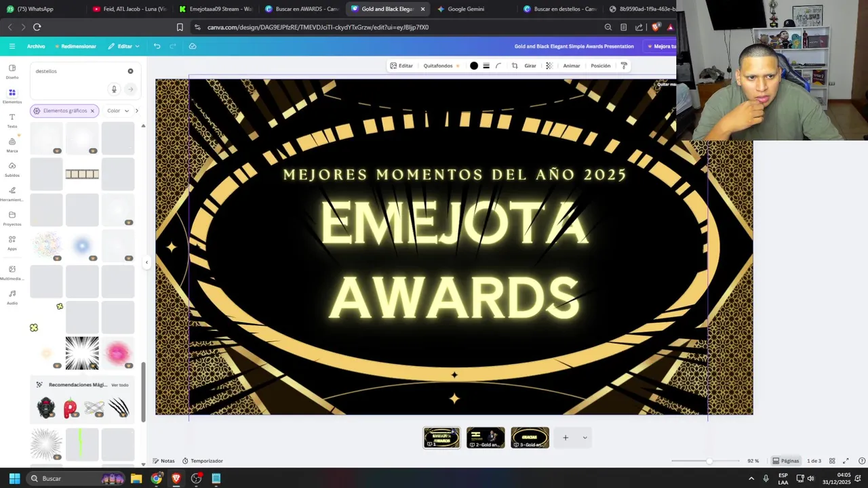Adjust the zoom slider handle
Image resolution: width=868 pixels, height=488 pixels.
[x=709, y=461]
